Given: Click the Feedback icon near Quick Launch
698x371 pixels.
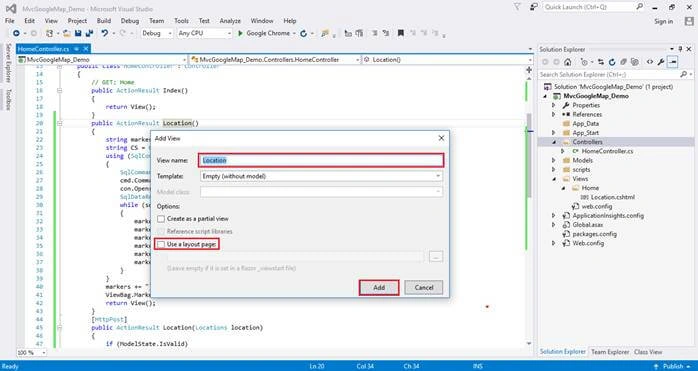Looking at the screenshot, I should coord(534,7).
